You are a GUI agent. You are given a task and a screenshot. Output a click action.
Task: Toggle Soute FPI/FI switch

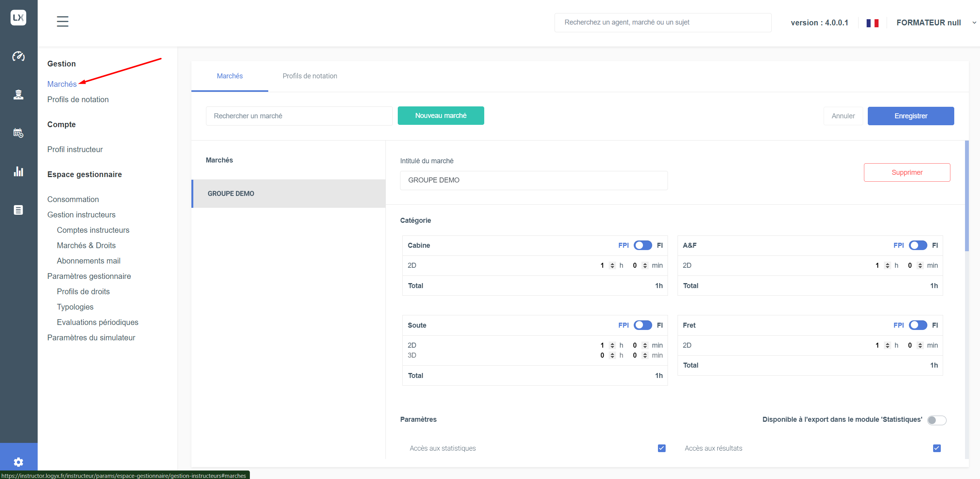point(643,325)
